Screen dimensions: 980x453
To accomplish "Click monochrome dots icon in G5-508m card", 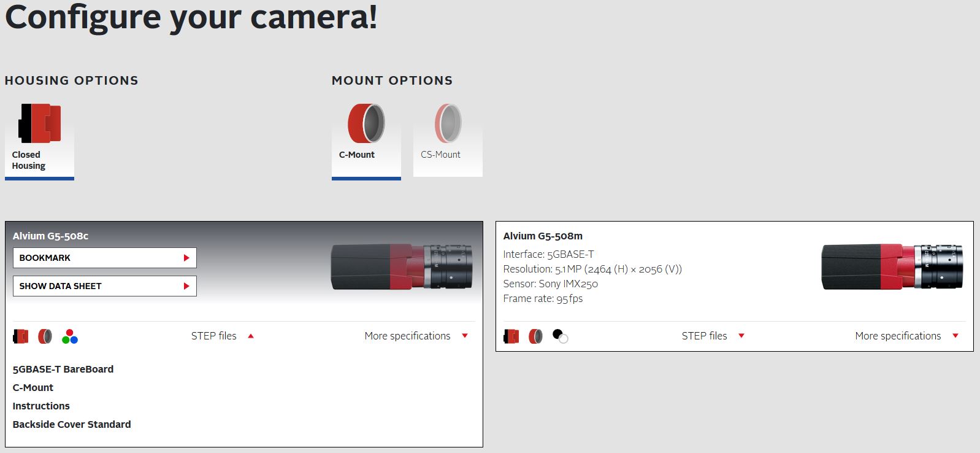I will (x=560, y=336).
